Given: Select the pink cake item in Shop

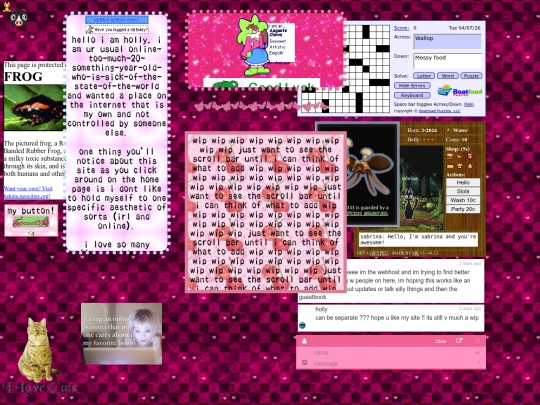Looking at the screenshot, I should tap(470, 166).
